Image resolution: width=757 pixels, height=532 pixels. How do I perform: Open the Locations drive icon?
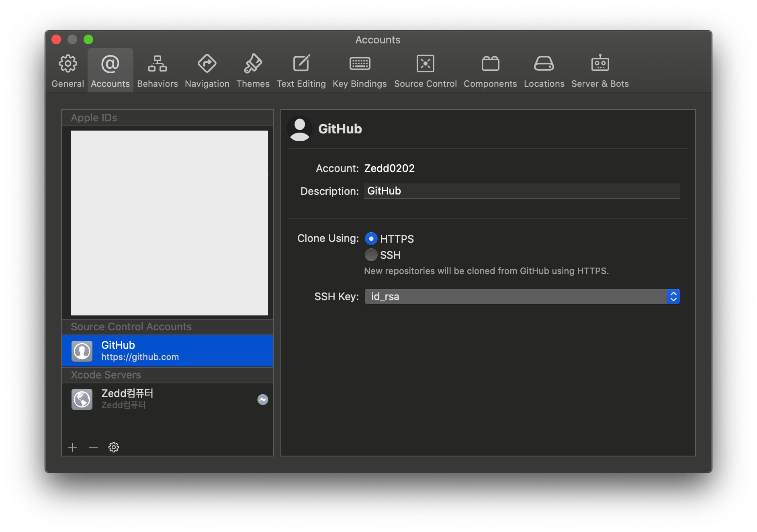[x=544, y=63]
